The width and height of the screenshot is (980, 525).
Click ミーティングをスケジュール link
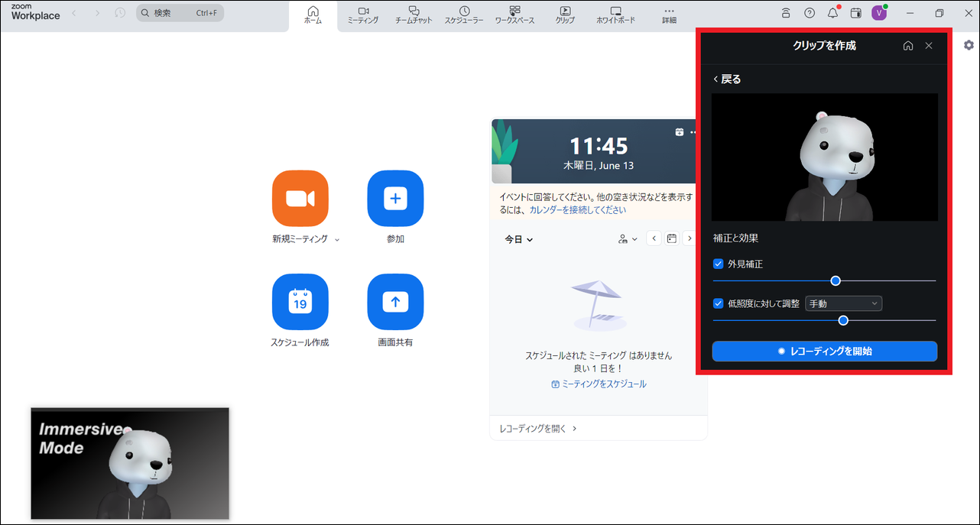pyautogui.click(x=599, y=384)
